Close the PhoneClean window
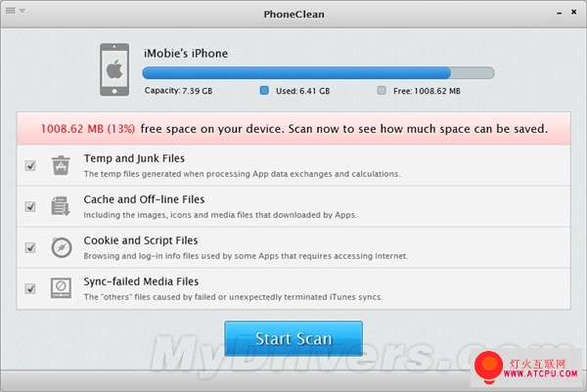The width and height of the screenshot is (587, 392). click(573, 11)
